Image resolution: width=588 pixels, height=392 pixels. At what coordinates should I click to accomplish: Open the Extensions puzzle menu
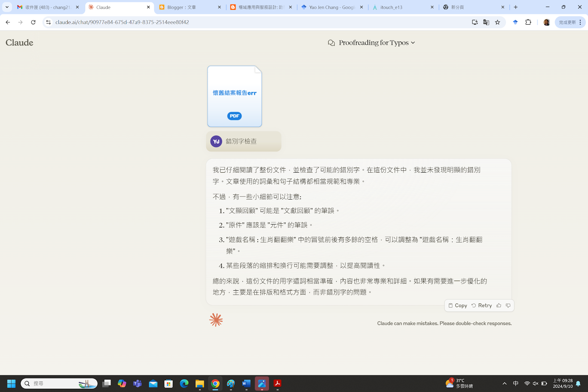pyautogui.click(x=528, y=22)
